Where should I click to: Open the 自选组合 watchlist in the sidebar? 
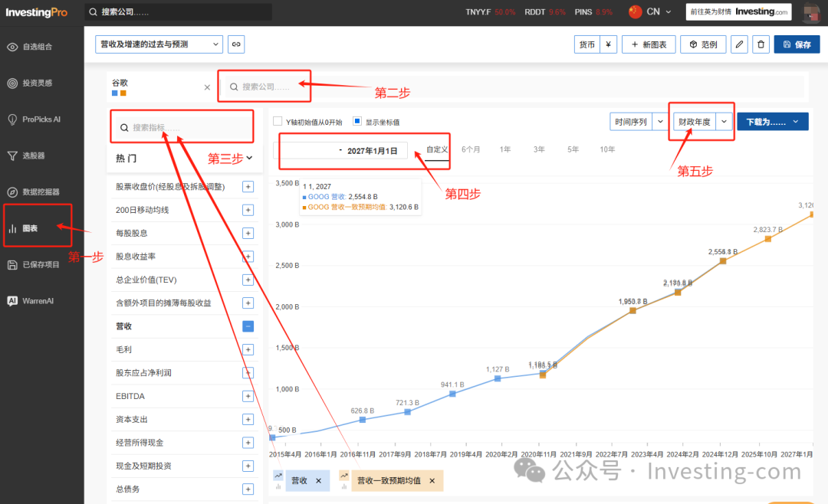(37, 47)
